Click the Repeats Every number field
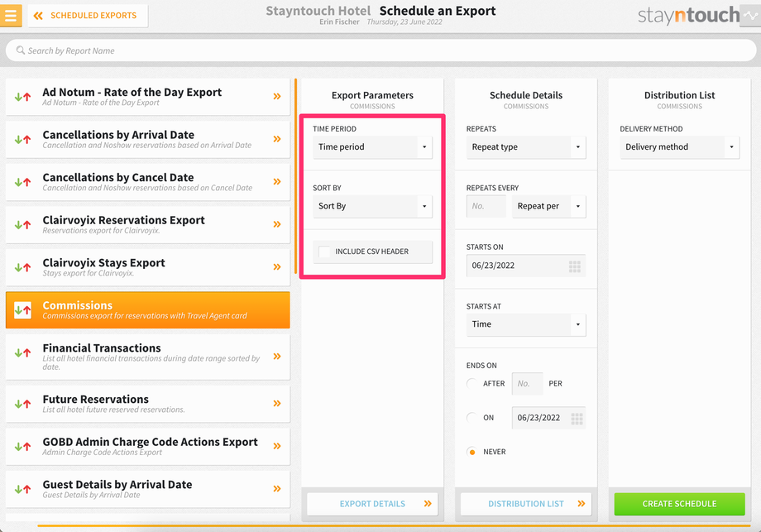Image resolution: width=761 pixels, height=532 pixels. [486, 206]
